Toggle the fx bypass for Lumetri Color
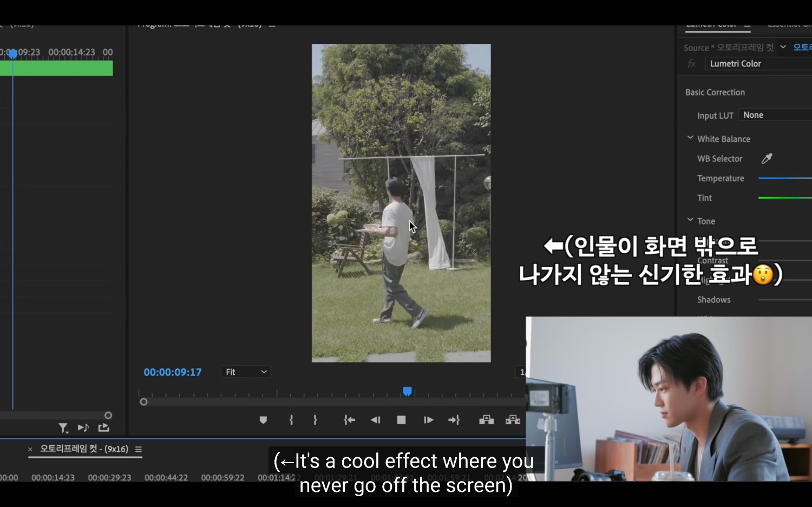The image size is (812, 507). pyautogui.click(x=691, y=64)
